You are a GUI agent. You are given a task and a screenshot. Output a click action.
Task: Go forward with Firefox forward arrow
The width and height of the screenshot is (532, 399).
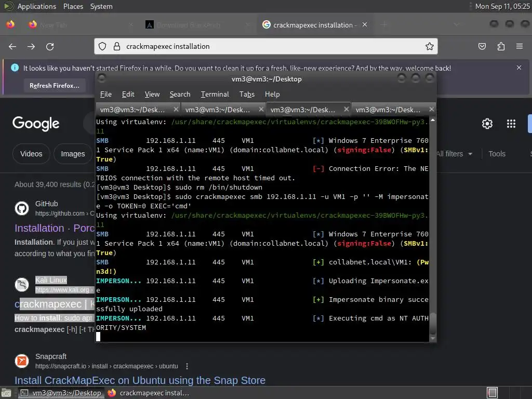coord(31,46)
